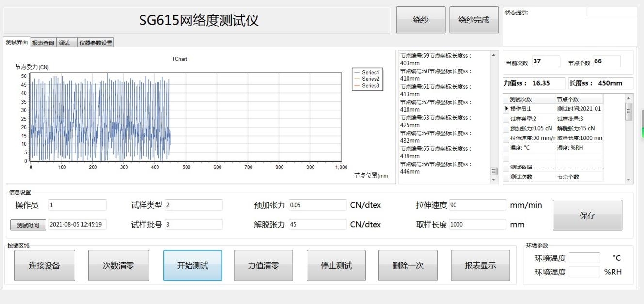Click scroll-up arrow in node list panel
644x304 pixels.
click(x=494, y=55)
